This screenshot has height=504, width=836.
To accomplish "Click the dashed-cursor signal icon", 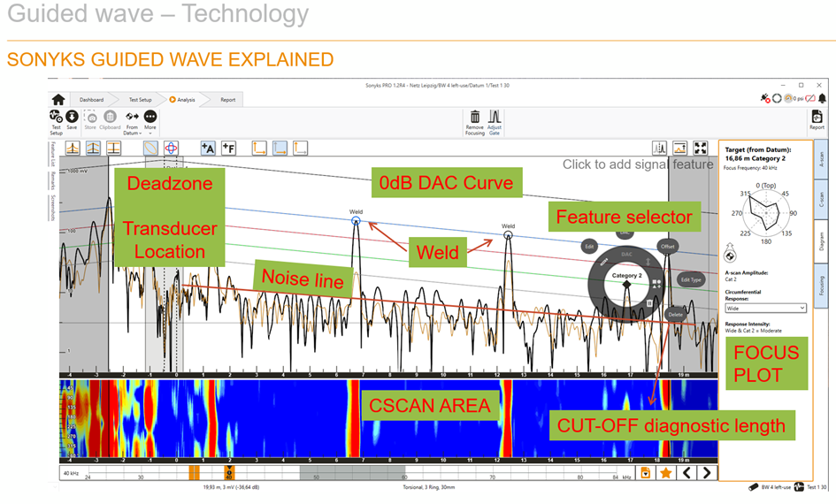I will pos(660,149).
